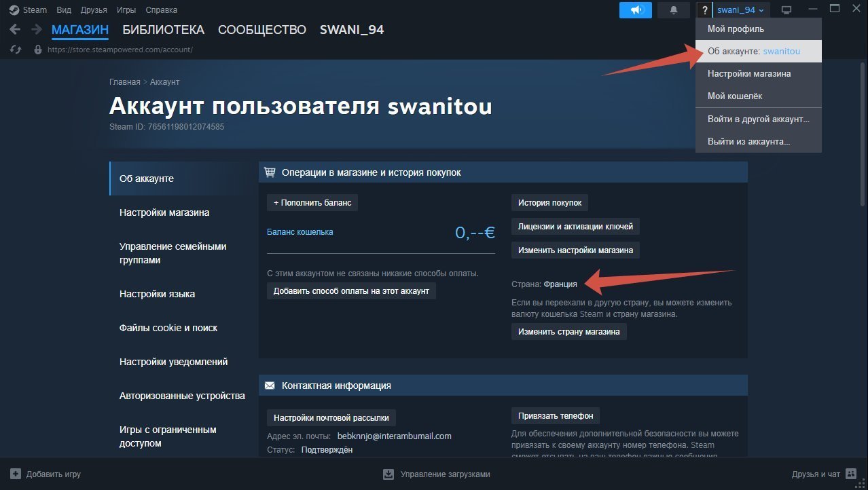Switch to Big Picture mode monitor icon
The image size is (868, 490).
pos(786,10)
